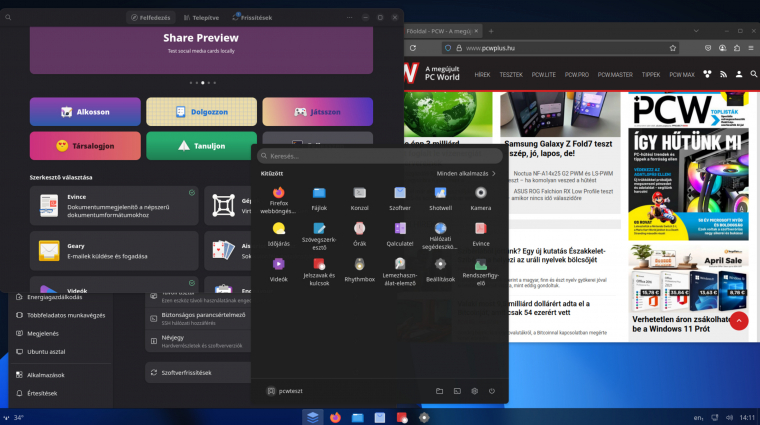760x425 pixels.
Task: Open Konzol terminal from pinned apps
Action: (x=359, y=199)
